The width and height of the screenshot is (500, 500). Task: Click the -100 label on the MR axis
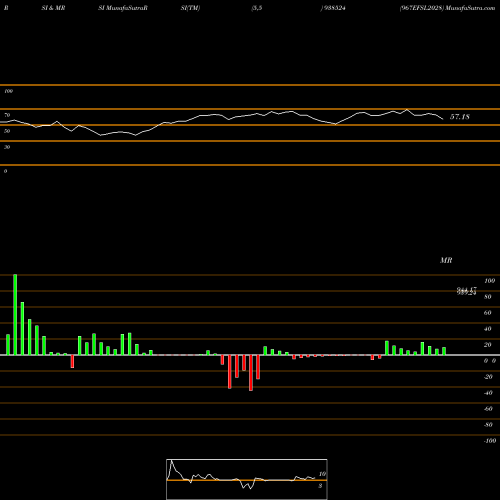pyautogui.click(x=490, y=441)
